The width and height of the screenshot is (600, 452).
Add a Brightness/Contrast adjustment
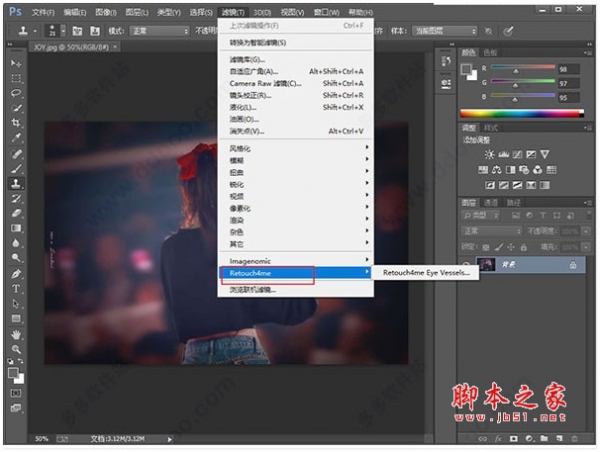tap(489, 154)
